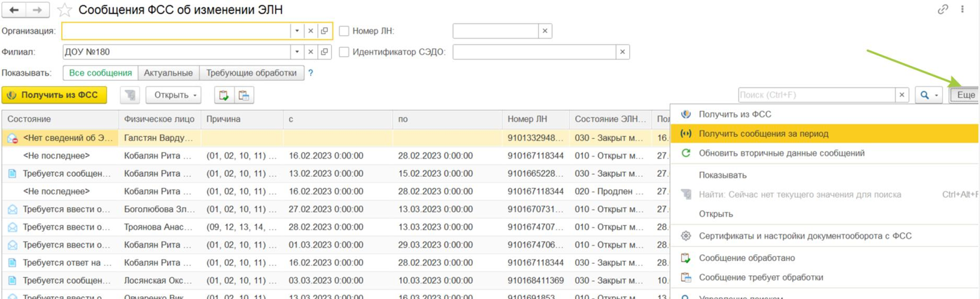
Task: Open the Открыть dropdown button
Action: (x=173, y=95)
